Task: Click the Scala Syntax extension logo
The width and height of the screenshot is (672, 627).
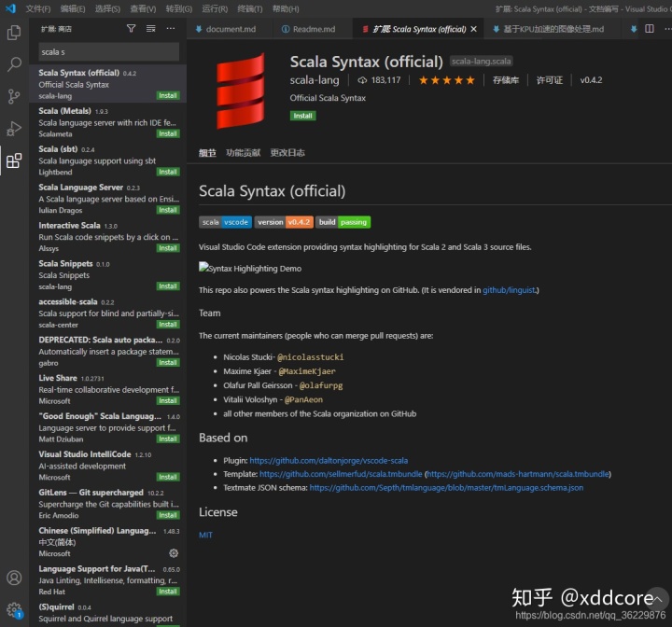Action: (x=240, y=91)
